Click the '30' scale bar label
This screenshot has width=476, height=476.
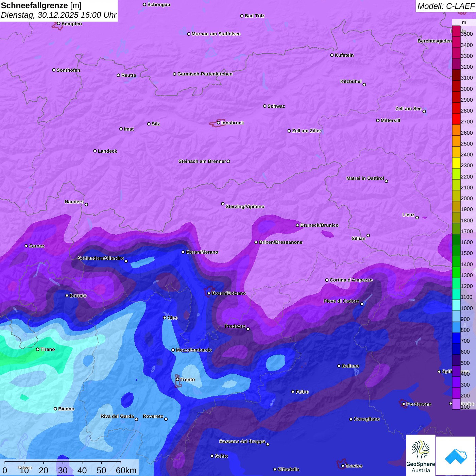pyautogui.click(x=63, y=470)
